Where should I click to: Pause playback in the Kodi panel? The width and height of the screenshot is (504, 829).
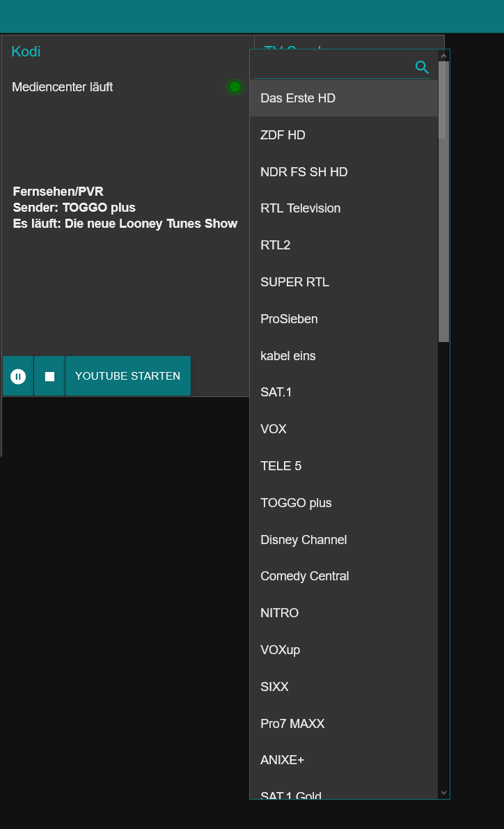tap(18, 376)
